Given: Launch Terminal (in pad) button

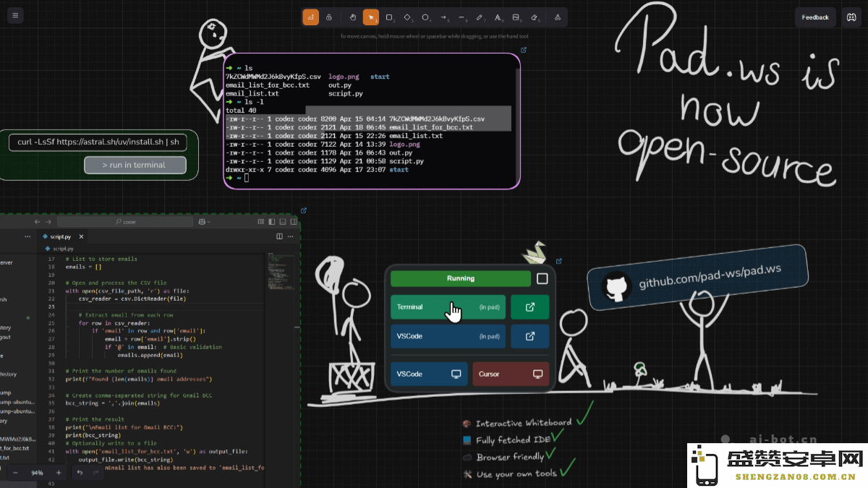Looking at the screenshot, I should point(448,307).
